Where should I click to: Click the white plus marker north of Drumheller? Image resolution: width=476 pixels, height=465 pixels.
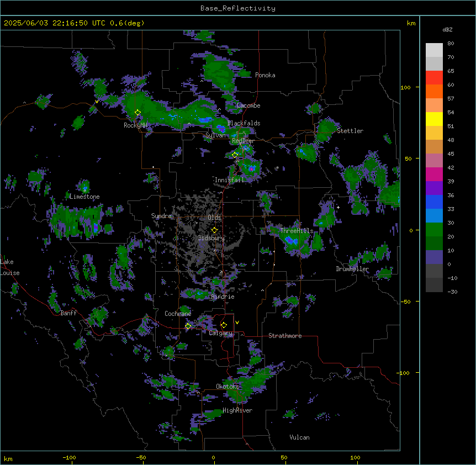338,207
